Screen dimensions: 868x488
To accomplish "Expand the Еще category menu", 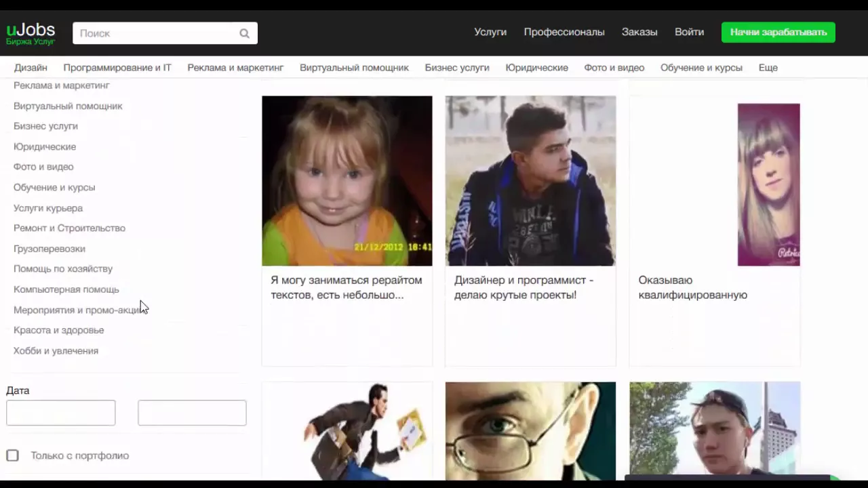I will tap(768, 68).
